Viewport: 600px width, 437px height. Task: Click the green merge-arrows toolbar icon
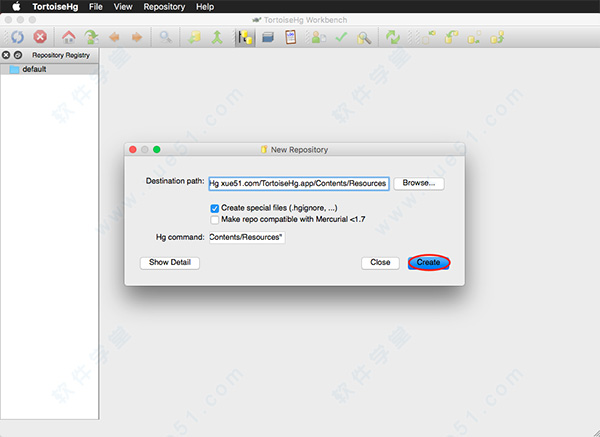(x=217, y=37)
